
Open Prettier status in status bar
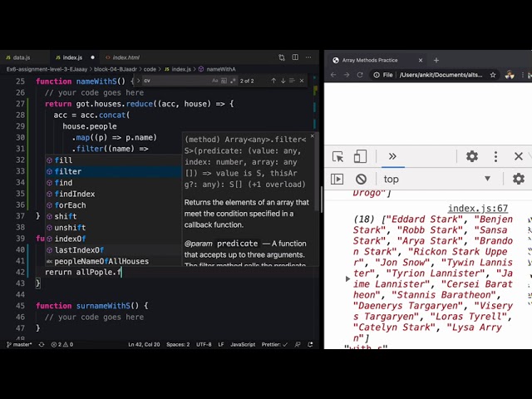pos(274,344)
